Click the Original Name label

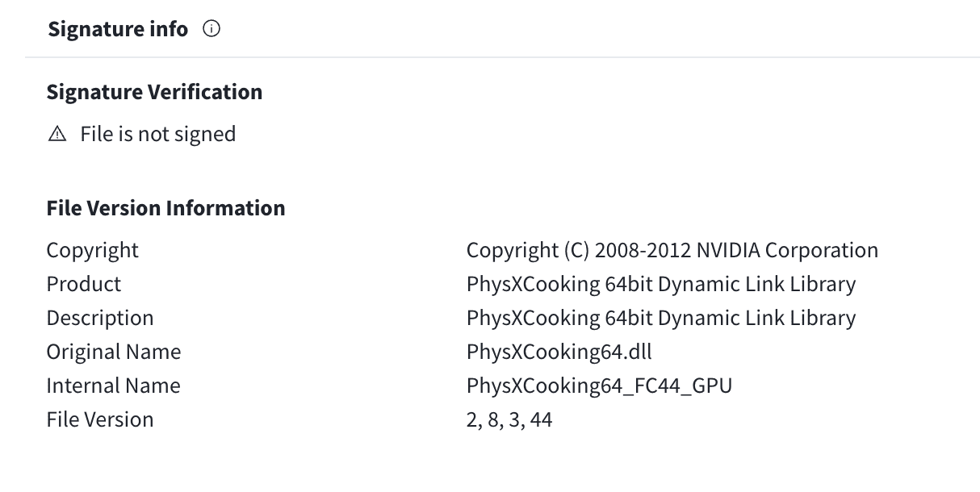coord(114,352)
